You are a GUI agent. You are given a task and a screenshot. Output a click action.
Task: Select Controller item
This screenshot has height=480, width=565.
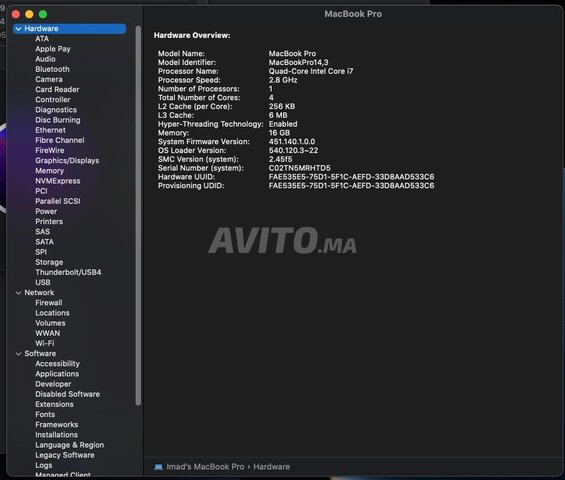point(53,99)
